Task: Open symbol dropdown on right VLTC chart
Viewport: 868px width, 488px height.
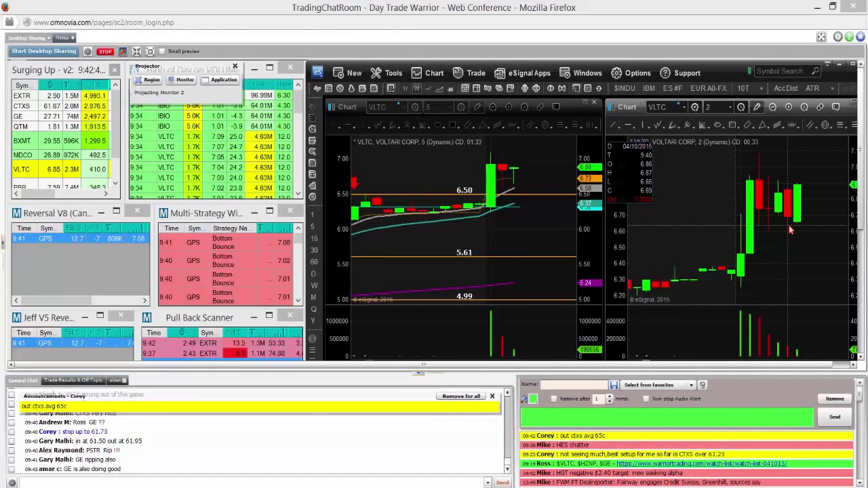Action: pyautogui.click(x=683, y=107)
